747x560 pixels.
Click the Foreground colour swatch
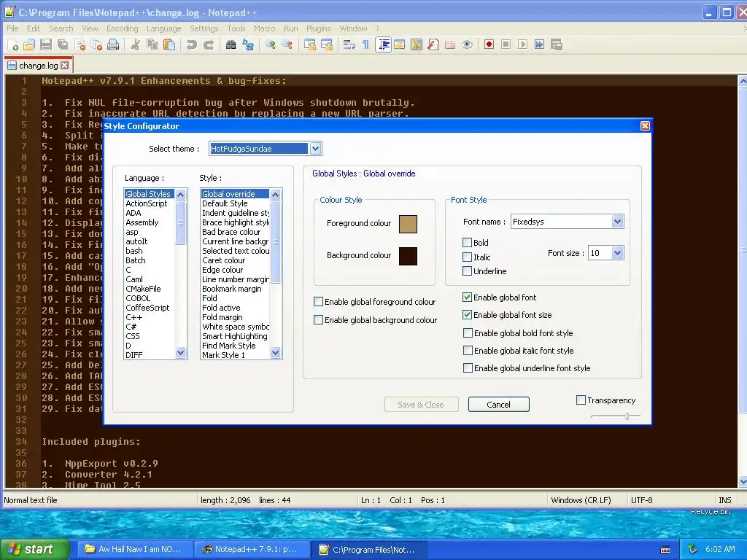[408, 224]
